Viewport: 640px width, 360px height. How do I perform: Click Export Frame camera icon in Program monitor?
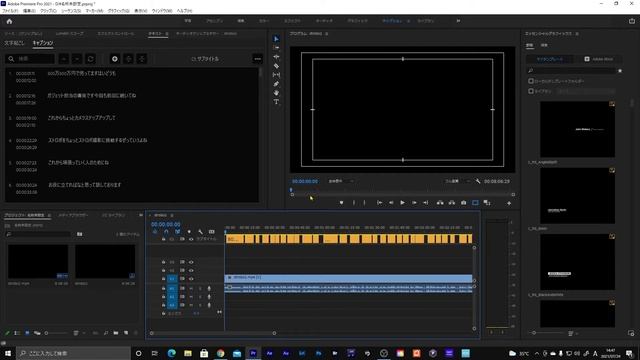[x=463, y=202]
